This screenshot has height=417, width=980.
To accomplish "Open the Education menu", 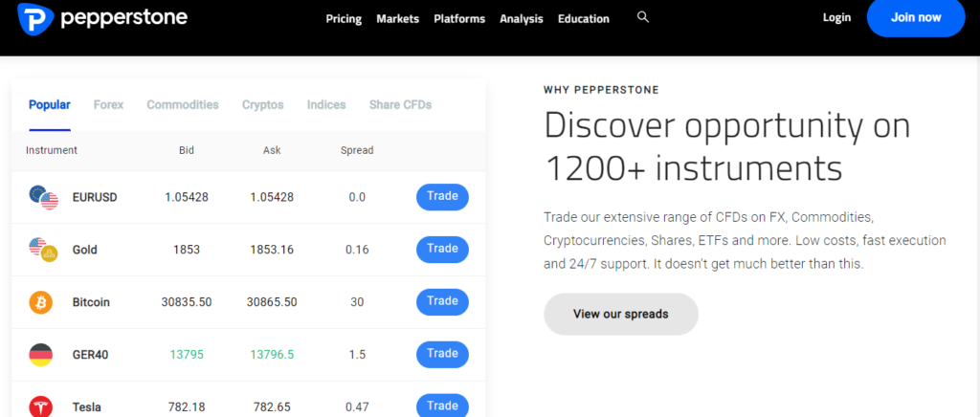I will [584, 19].
